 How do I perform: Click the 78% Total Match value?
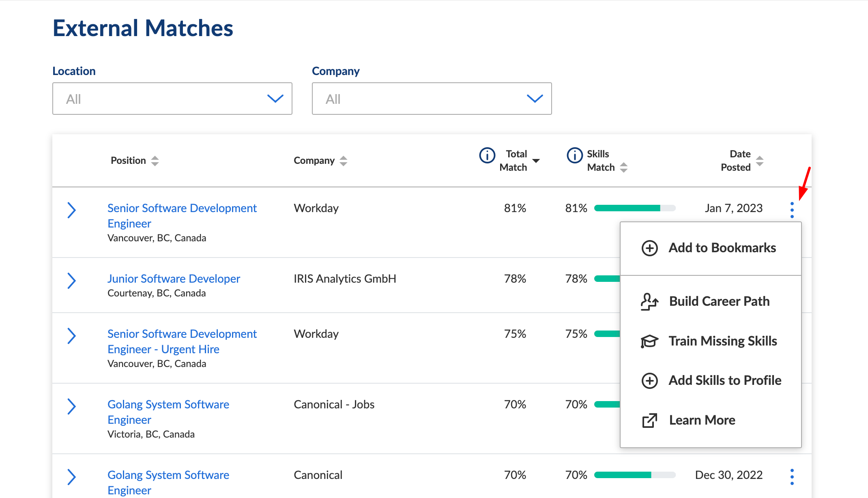515,279
